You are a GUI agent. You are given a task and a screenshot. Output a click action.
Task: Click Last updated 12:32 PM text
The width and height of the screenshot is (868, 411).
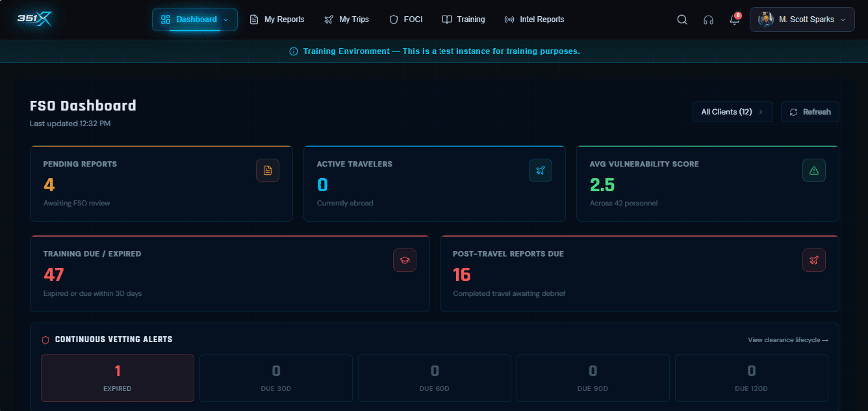[70, 124]
